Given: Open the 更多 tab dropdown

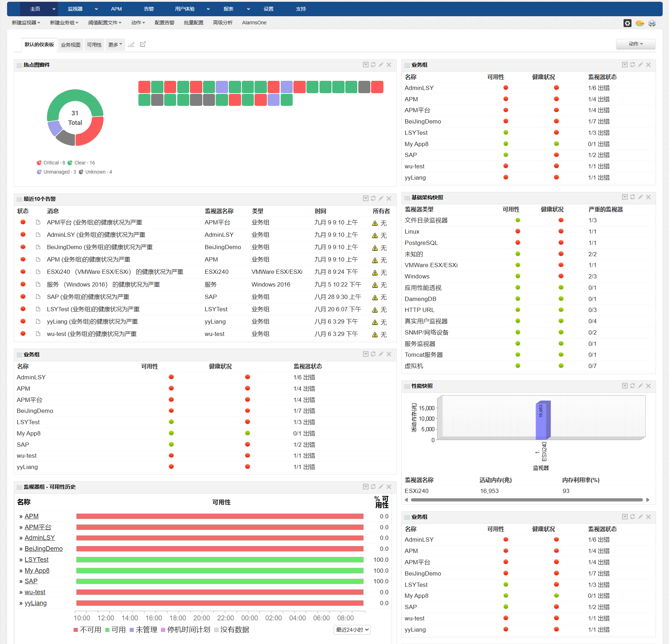Looking at the screenshot, I should [x=115, y=44].
